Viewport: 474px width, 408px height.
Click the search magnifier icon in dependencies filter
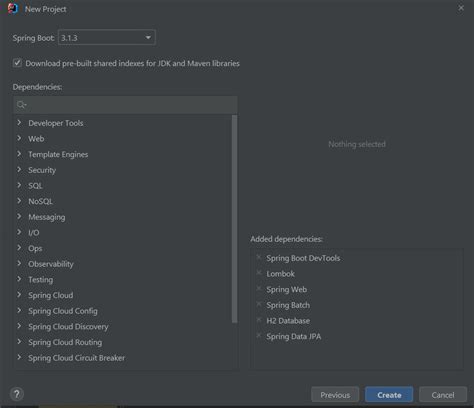click(x=21, y=105)
